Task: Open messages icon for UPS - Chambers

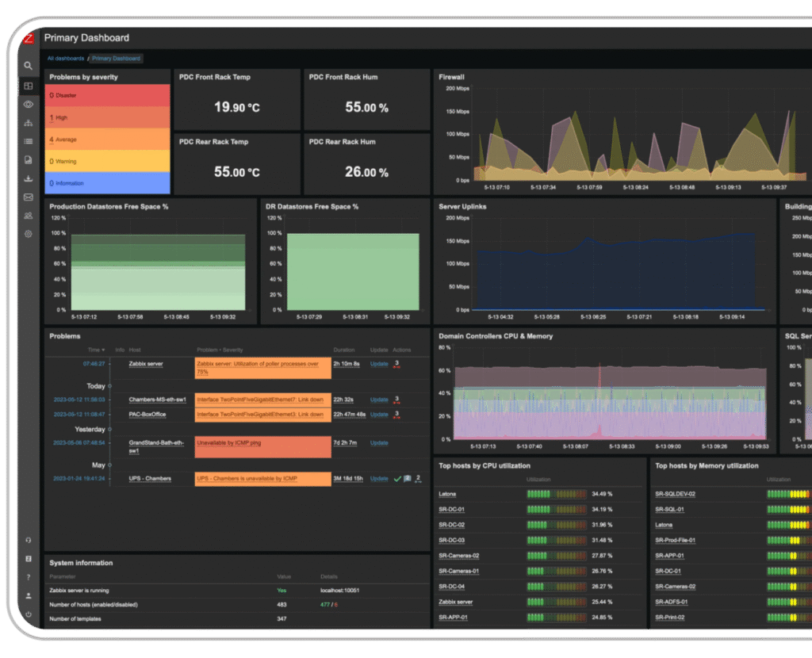Action: click(408, 479)
